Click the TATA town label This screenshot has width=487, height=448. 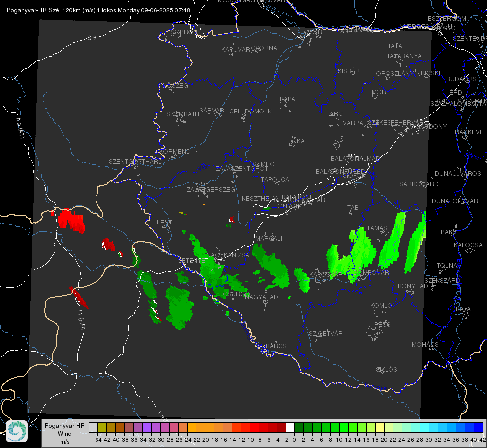click(395, 46)
